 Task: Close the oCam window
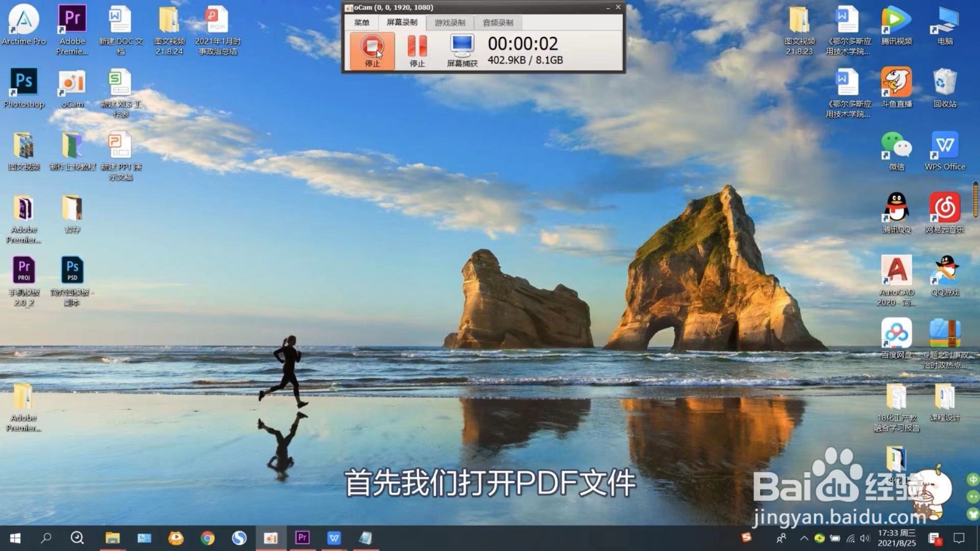tap(618, 7)
